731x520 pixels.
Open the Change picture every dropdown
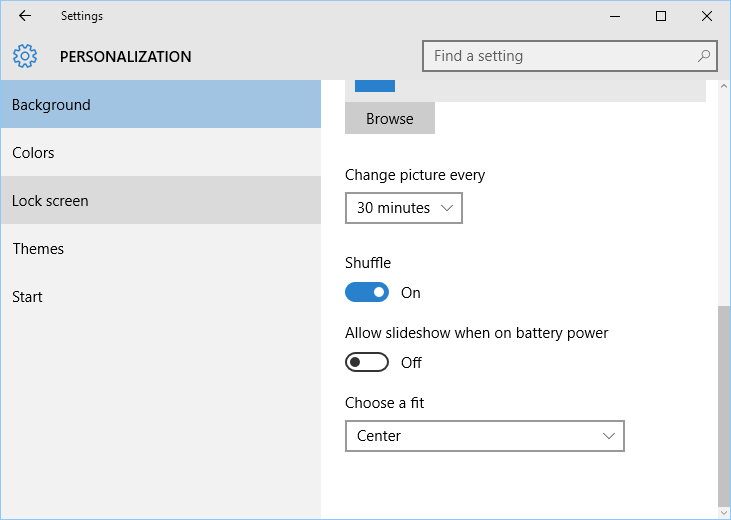point(404,208)
